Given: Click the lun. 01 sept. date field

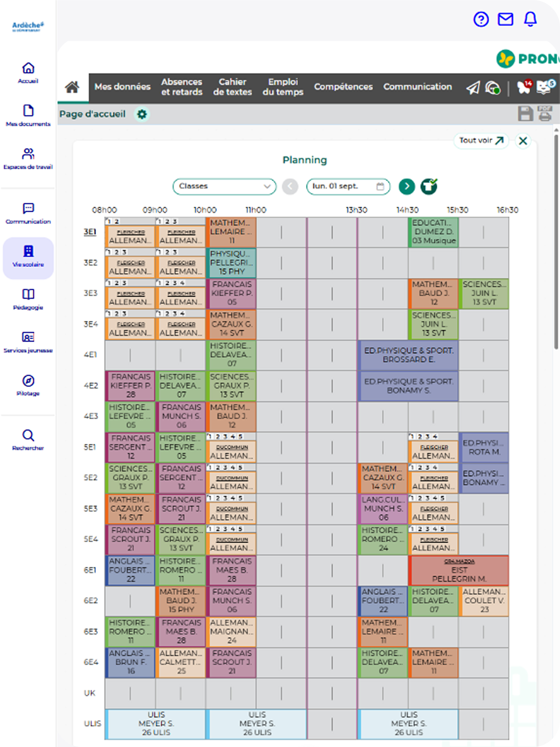Looking at the screenshot, I should click(348, 186).
